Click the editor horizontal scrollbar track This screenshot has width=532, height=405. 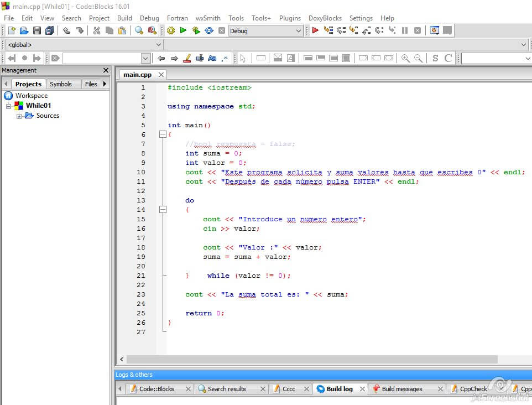pos(312,359)
